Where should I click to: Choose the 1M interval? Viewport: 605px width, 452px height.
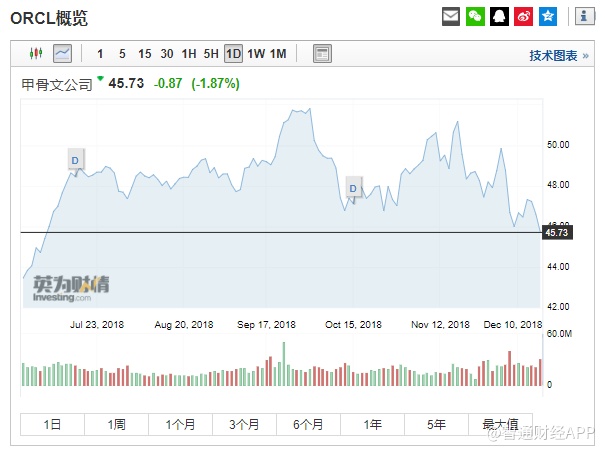(x=278, y=54)
